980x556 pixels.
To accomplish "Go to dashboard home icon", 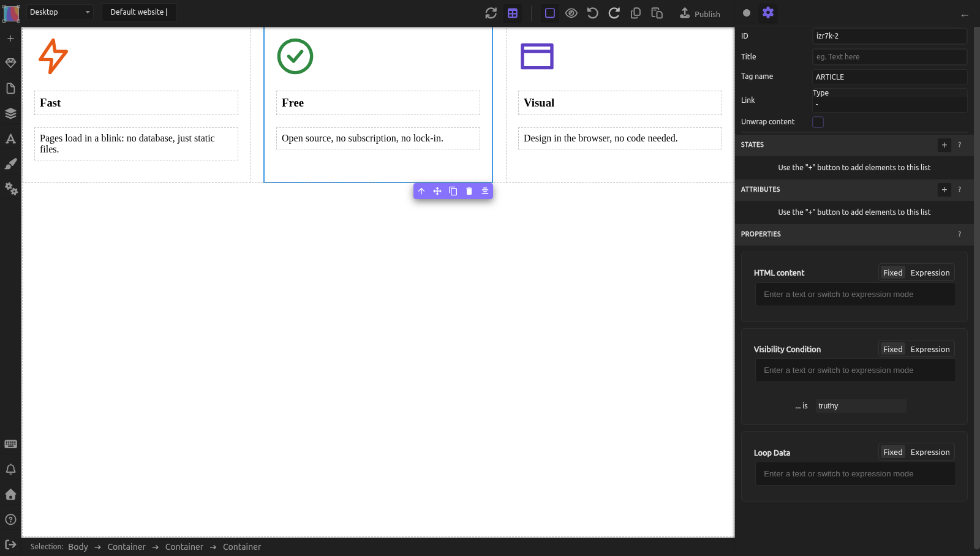I will (x=10, y=494).
